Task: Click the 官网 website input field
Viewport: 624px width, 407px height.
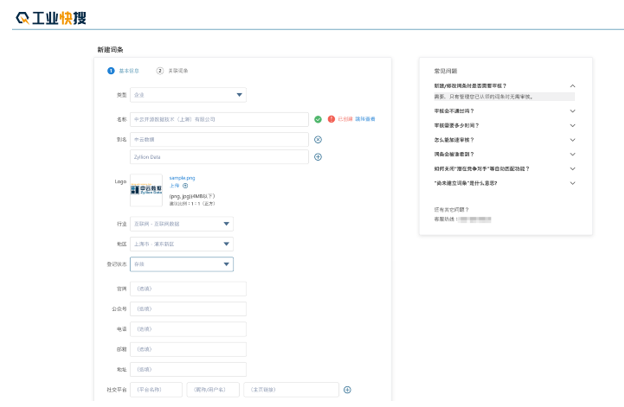Action: (x=188, y=289)
